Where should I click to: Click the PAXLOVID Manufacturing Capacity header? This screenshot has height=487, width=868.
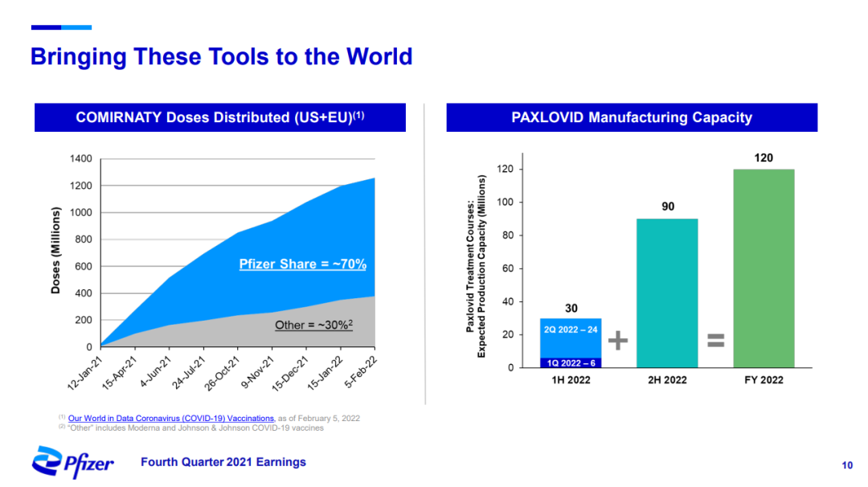point(632,117)
